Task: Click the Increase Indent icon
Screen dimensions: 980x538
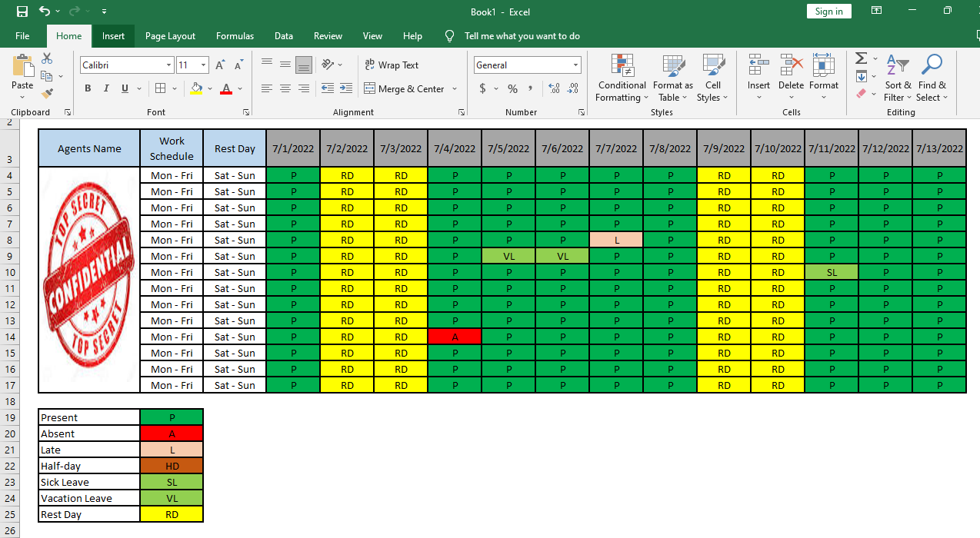Action: click(x=346, y=88)
